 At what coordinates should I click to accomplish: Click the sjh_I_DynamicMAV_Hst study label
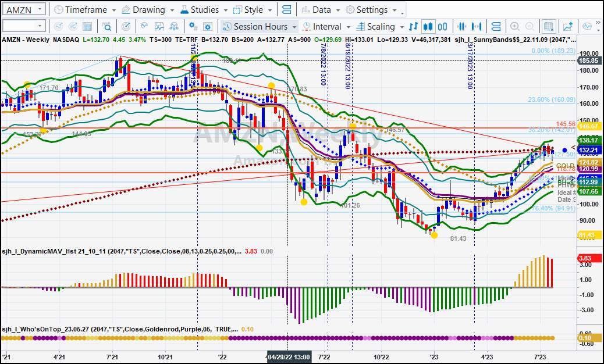(122, 251)
